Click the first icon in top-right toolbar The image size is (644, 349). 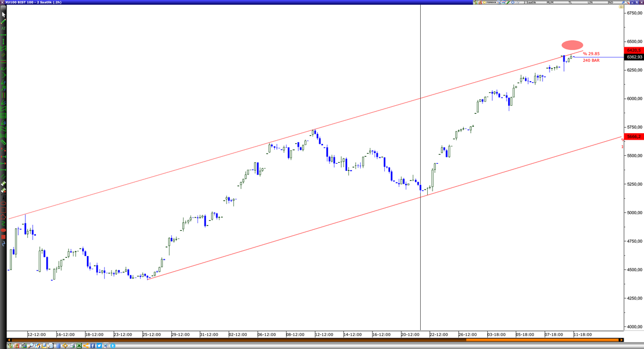point(475,3)
